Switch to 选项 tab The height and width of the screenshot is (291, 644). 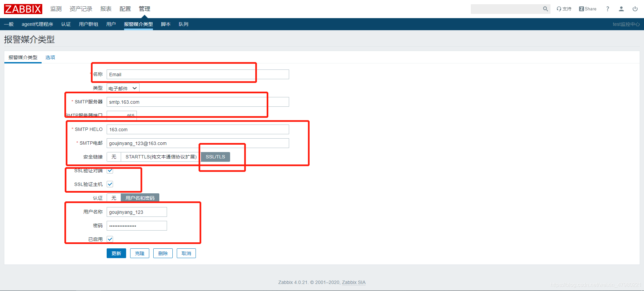point(50,57)
